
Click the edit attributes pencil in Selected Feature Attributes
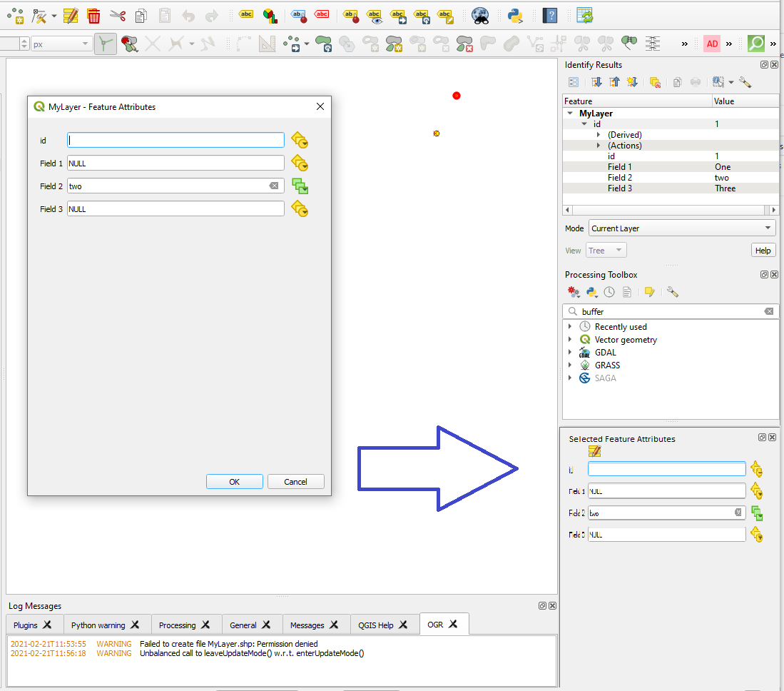coord(594,450)
